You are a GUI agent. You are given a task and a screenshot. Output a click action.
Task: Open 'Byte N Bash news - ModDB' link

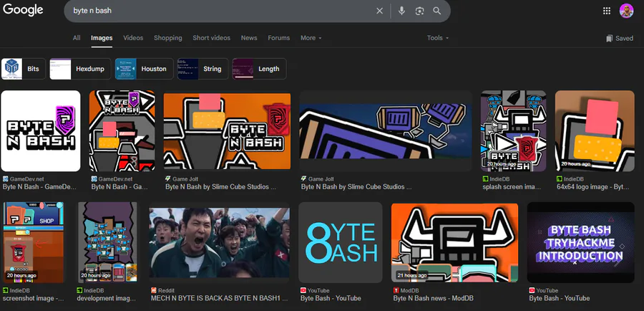434,298
